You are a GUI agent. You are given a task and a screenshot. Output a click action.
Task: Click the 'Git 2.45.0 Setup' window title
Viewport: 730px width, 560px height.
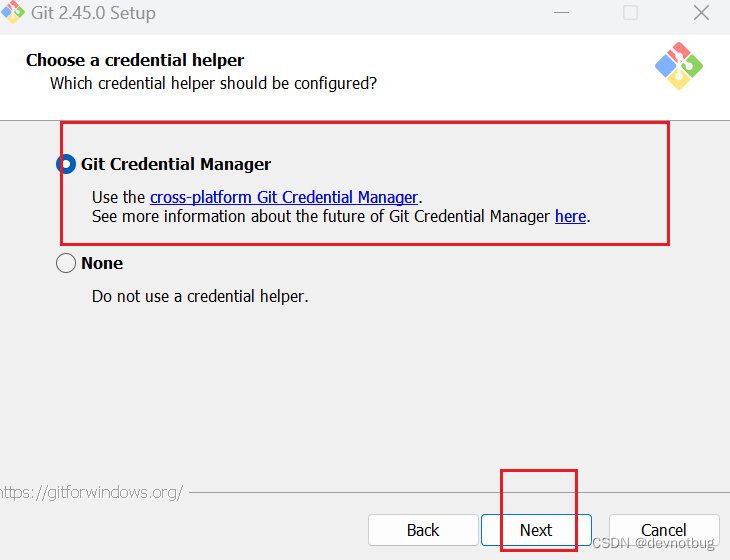(94, 13)
